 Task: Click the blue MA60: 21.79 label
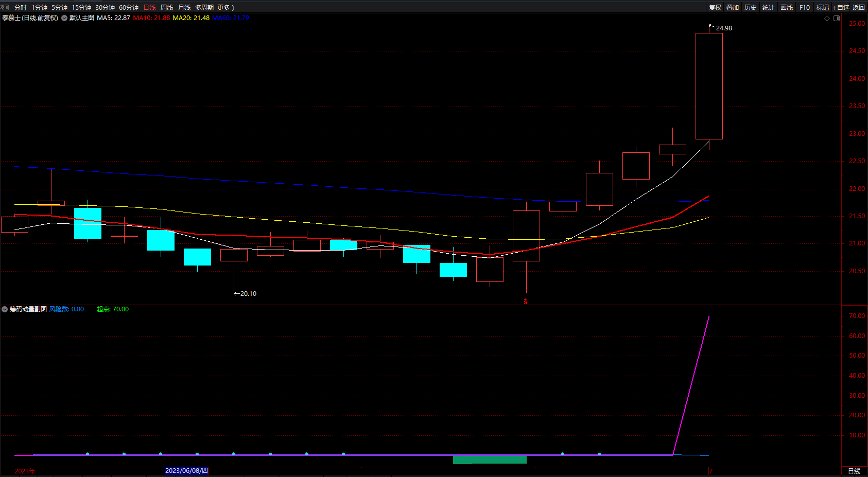pos(231,18)
